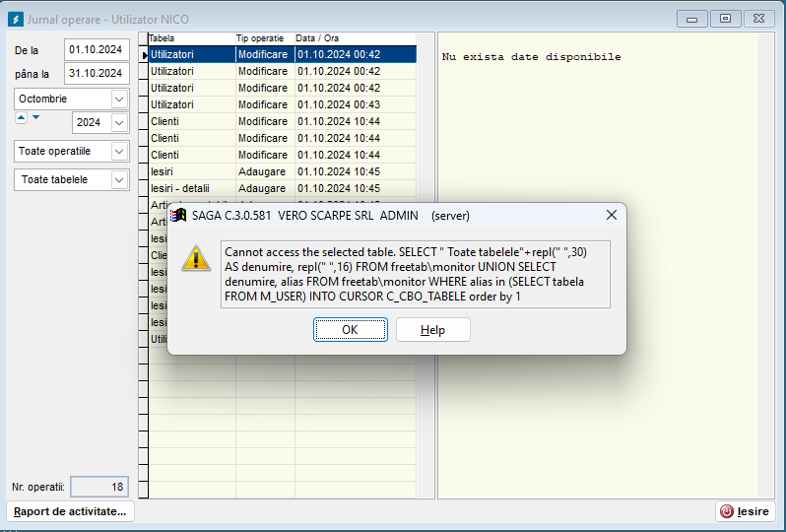Image resolution: width=786 pixels, height=532 pixels.
Task: Maximize the Jurnal operare window
Action: 725,19
